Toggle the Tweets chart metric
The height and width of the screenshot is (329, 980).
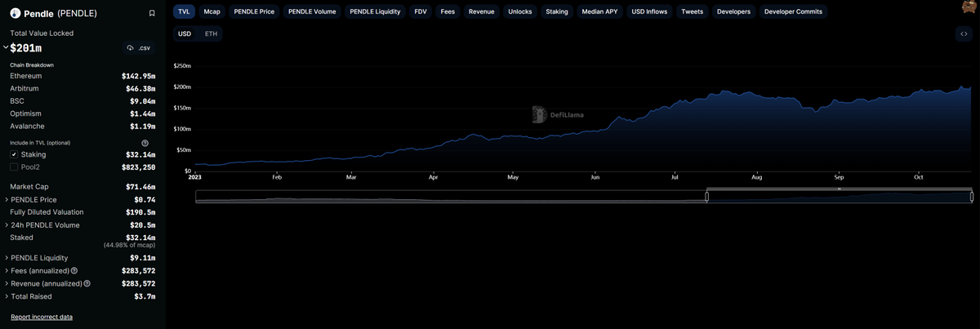[x=693, y=11]
